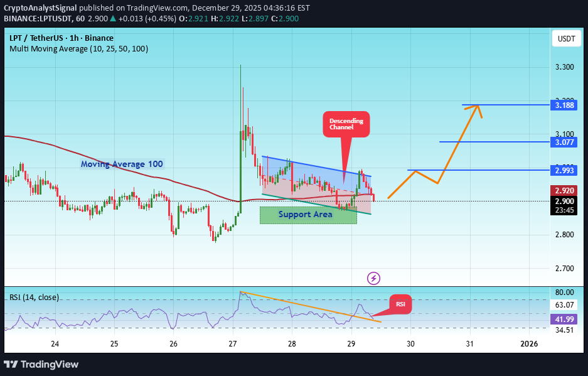Click the blue 3.188 price target tag
Image resolution: width=588 pixels, height=376 pixels.
pyautogui.click(x=563, y=105)
